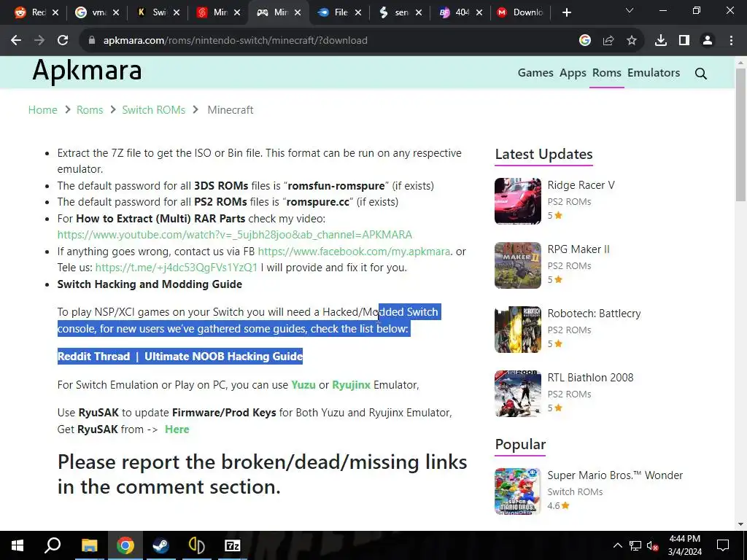The height and width of the screenshot is (560, 747).
Task: Switch to the sen tab
Action: coord(393,12)
